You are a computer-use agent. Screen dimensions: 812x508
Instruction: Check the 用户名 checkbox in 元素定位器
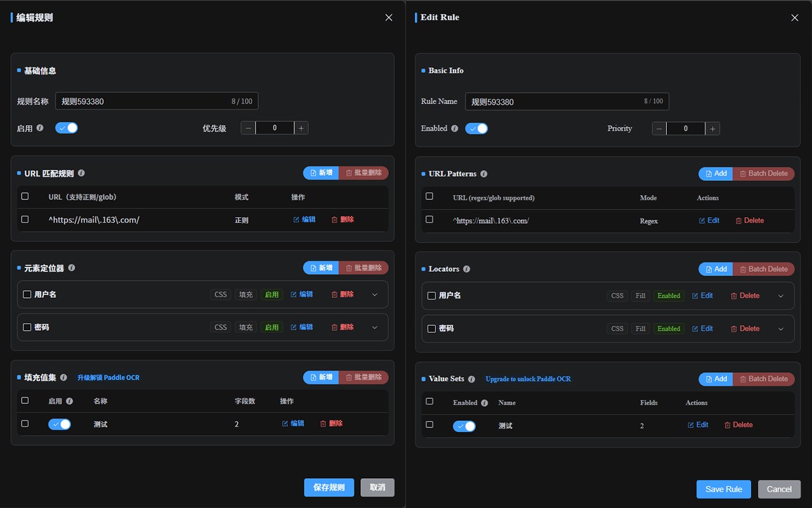point(27,295)
